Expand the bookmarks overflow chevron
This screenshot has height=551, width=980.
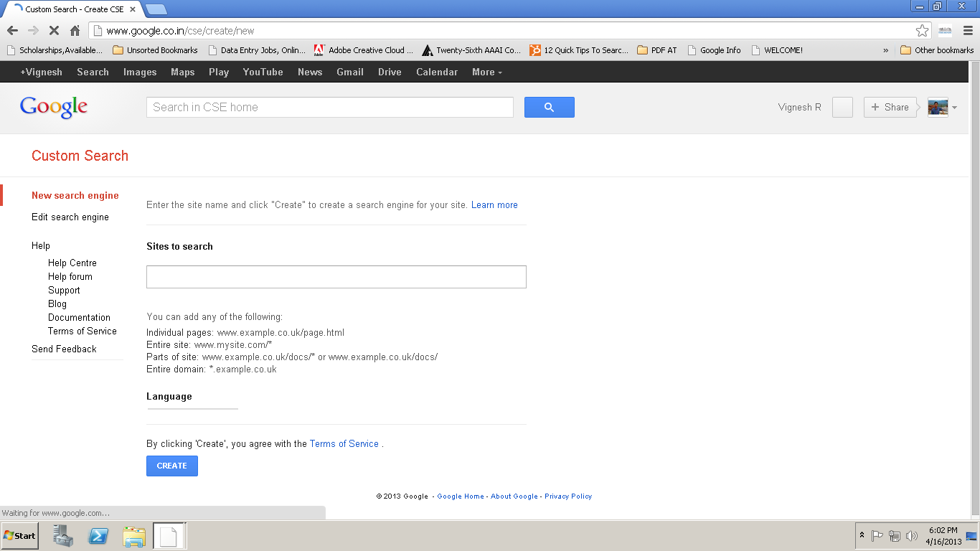pos(885,50)
